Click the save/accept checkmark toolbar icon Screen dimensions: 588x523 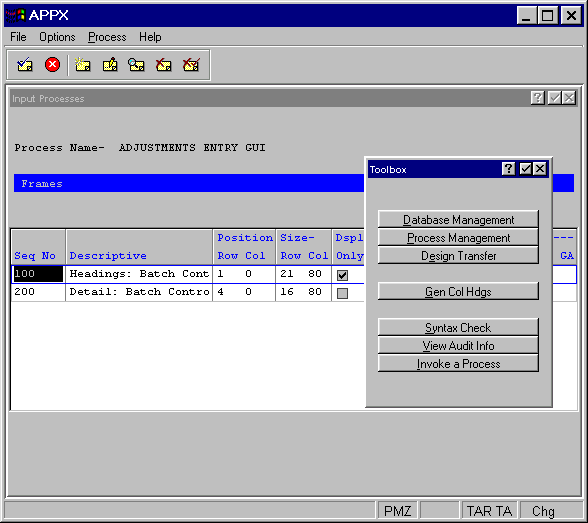pos(25,65)
